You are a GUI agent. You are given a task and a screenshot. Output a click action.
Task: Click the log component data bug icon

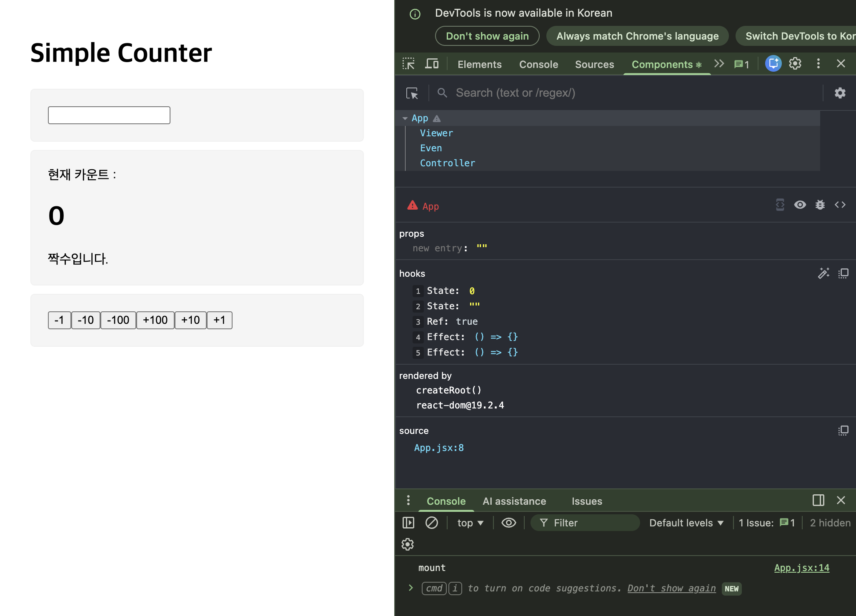point(820,205)
